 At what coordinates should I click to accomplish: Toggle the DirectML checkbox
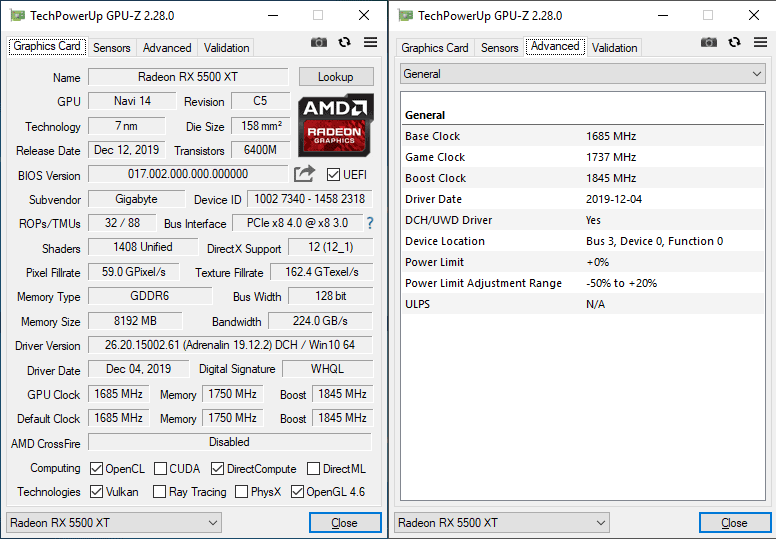pos(313,469)
